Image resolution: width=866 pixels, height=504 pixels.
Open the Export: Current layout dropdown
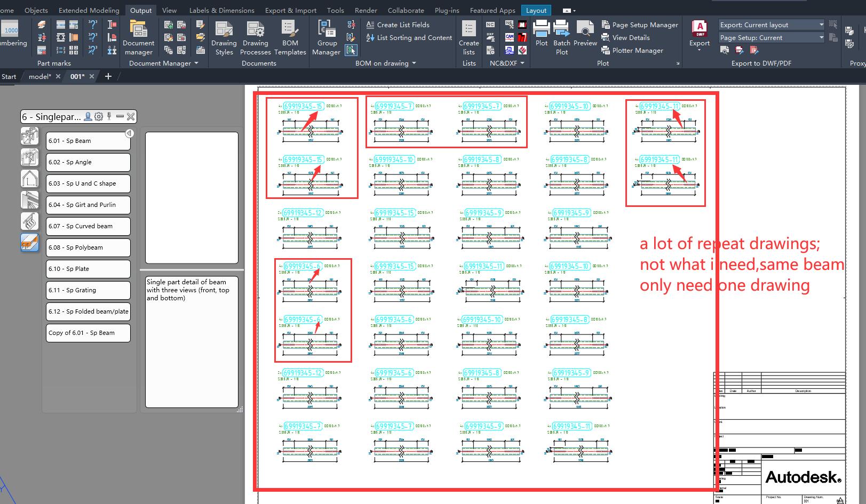[772, 25]
